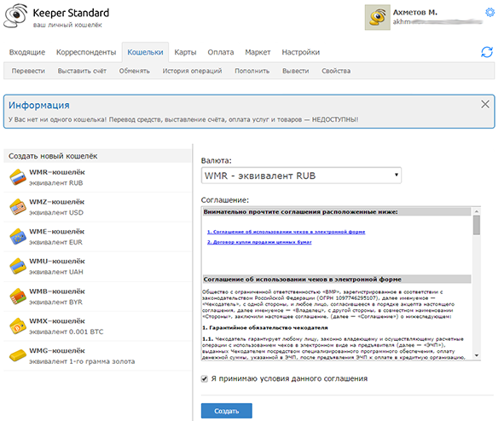This screenshot has height=421, width=504.
Task: Open the Настройки tab
Action: pyautogui.click(x=301, y=52)
